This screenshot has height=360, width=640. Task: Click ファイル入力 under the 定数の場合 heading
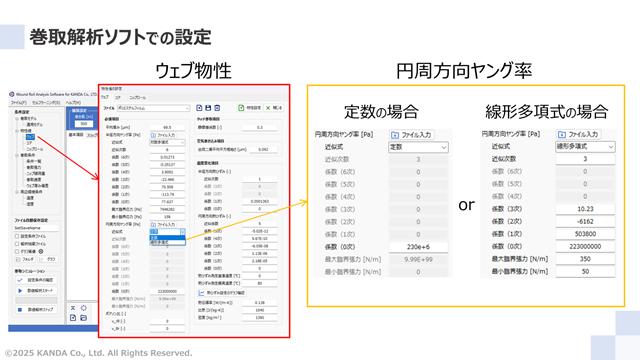coord(411,135)
